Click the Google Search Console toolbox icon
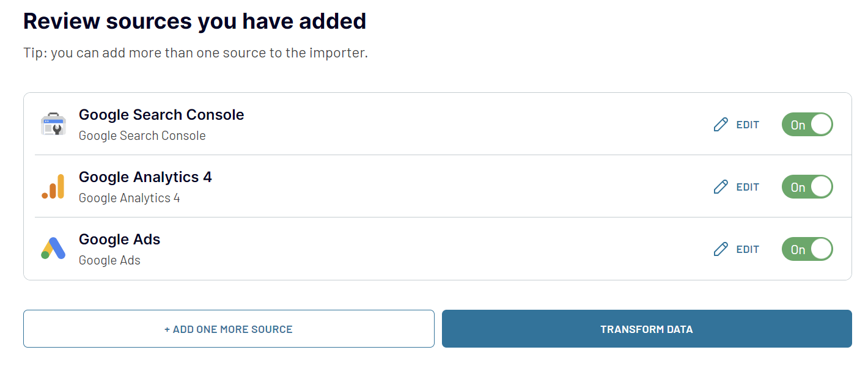Viewport: 868px width, 369px height. (x=53, y=123)
